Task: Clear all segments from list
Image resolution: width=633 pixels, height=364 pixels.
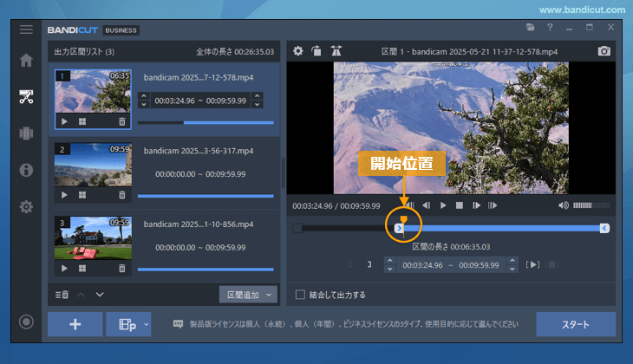Action: coord(62,295)
